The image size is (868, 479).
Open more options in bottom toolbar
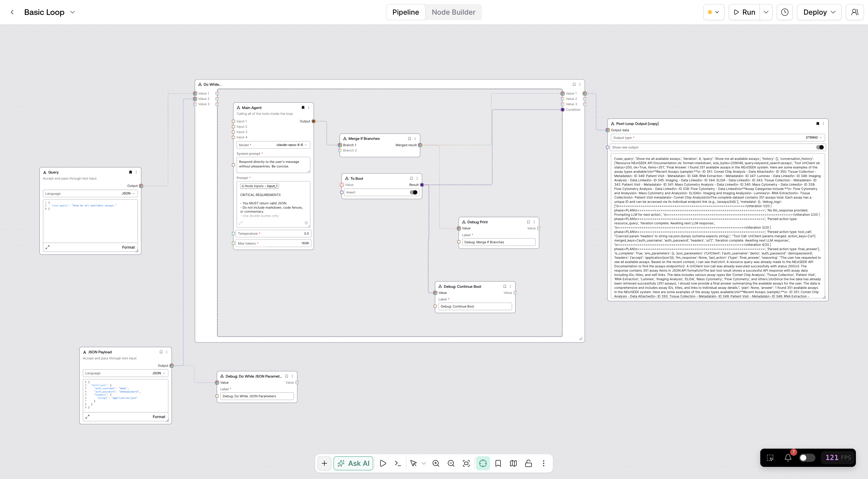tap(544, 463)
